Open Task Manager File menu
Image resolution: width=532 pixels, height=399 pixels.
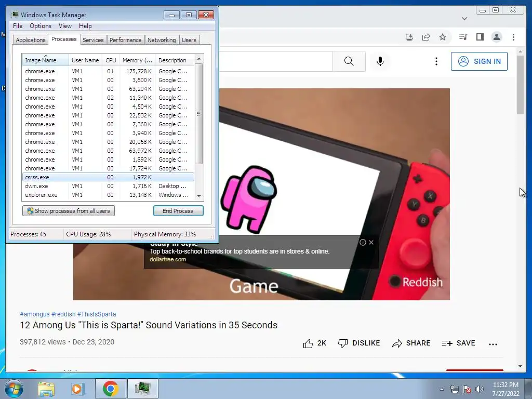coord(18,26)
